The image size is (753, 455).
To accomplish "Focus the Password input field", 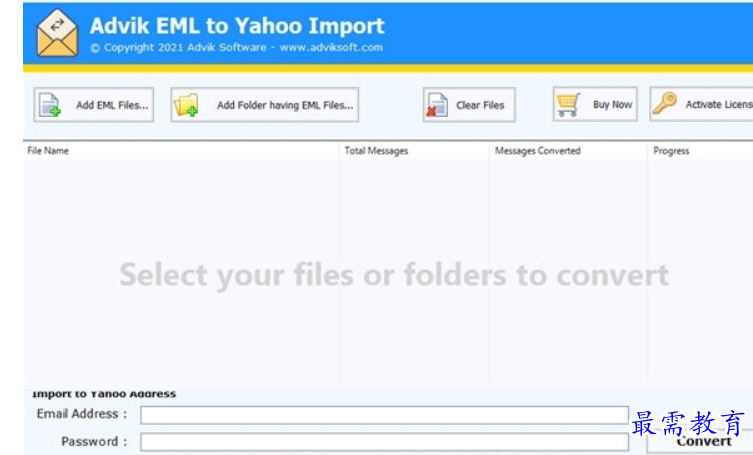I will coord(384,442).
